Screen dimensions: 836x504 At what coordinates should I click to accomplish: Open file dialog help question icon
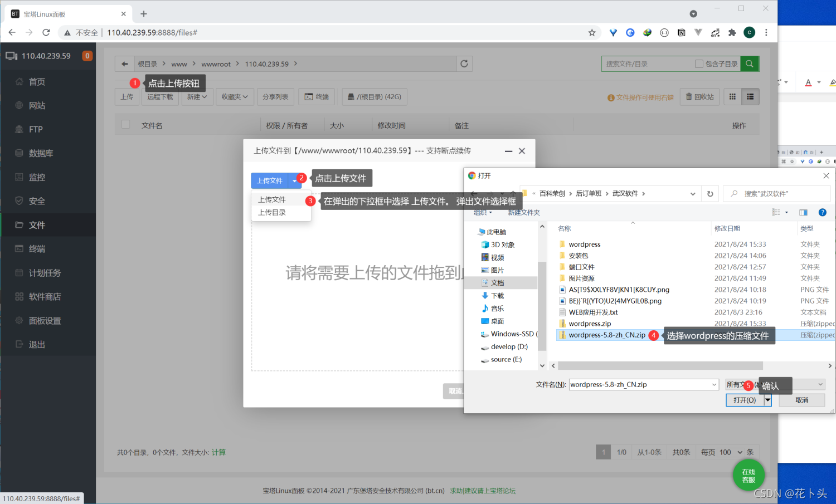(x=822, y=212)
